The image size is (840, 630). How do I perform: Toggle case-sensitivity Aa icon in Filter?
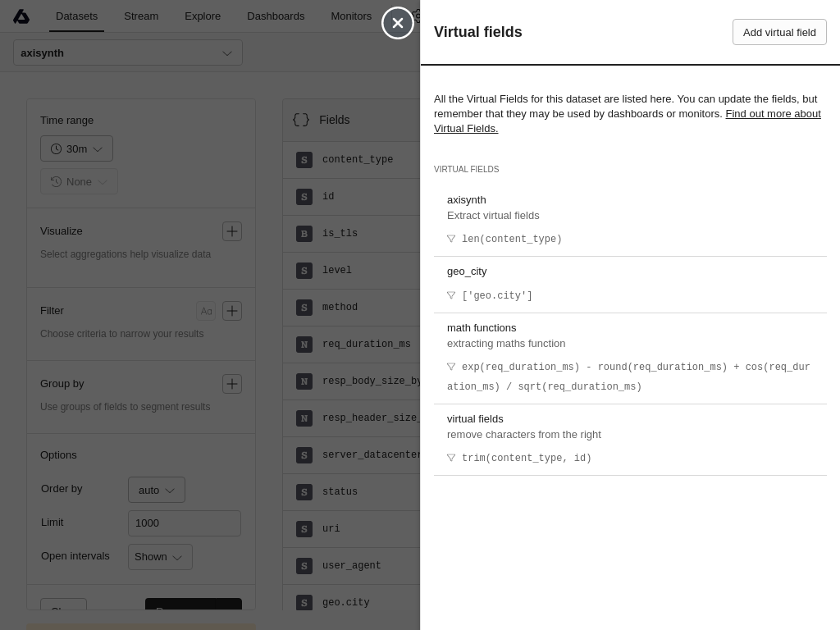coord(206,311)
